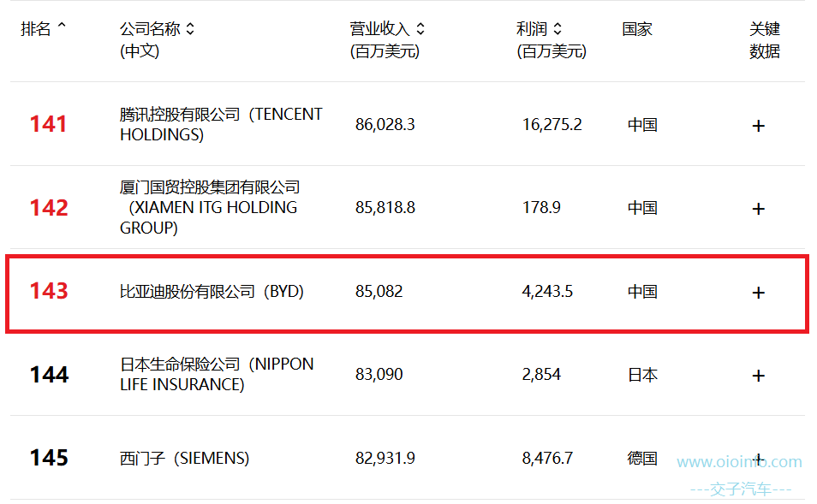817x504 pixels.
Task: Sort by profit column arrows
Action: click(558, 28)
